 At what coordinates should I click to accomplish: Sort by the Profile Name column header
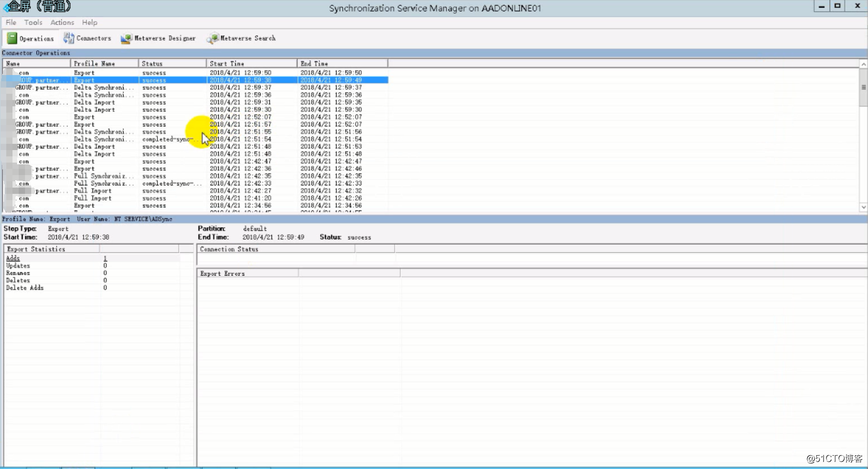pos(105,64)
